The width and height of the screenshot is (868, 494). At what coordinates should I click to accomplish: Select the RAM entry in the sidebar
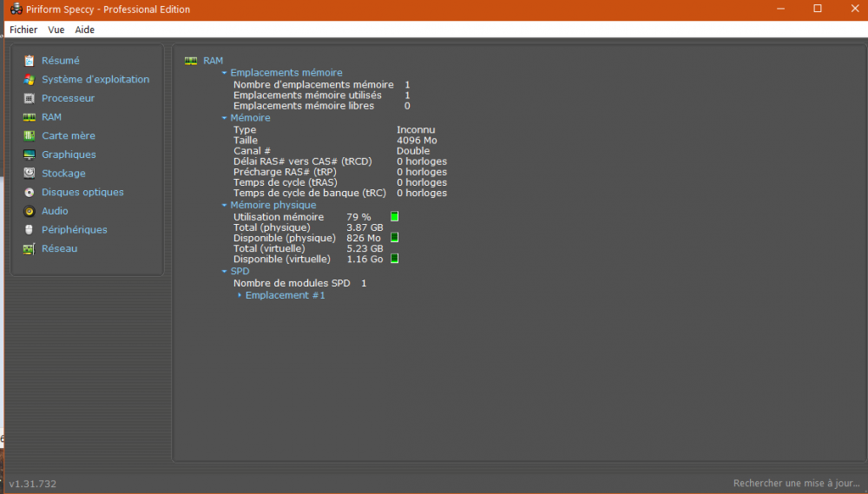(51, 117)
